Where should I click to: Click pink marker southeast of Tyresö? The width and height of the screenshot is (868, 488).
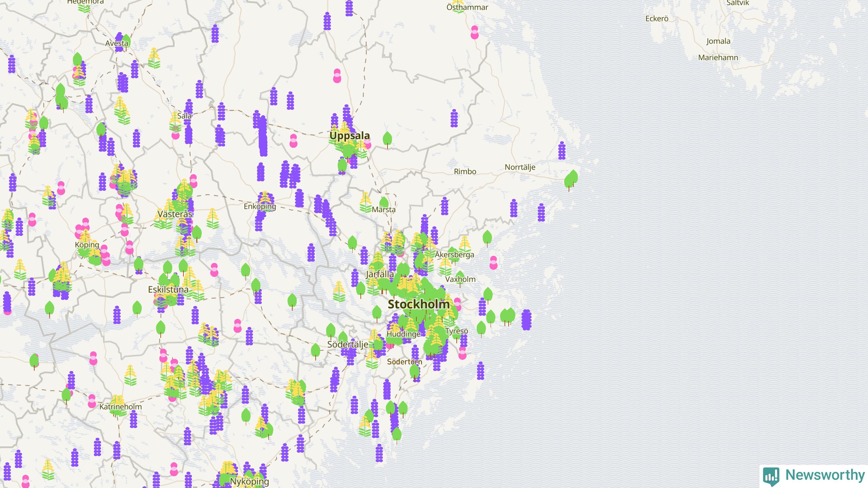click(462, 353)
